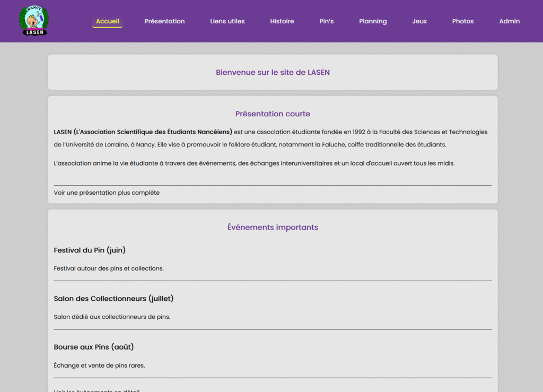This screenshot has height=392, width=543.
Task: Select the Salon des Collectionneurs (juillet) event
Action: 113,299
